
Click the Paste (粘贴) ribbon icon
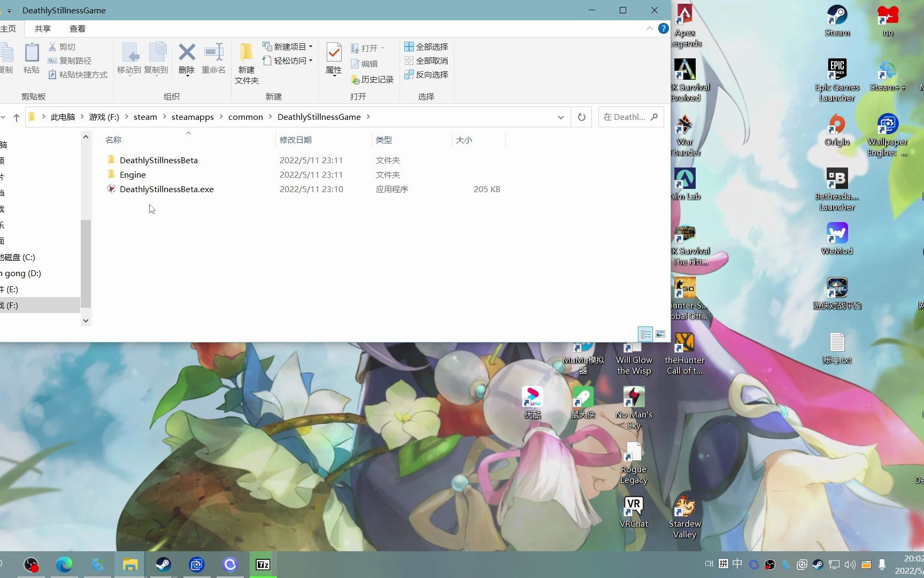(32, 58)
